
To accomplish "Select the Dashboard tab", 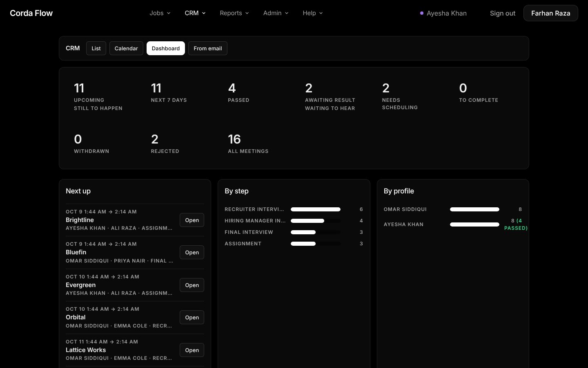I will (165, 48).
